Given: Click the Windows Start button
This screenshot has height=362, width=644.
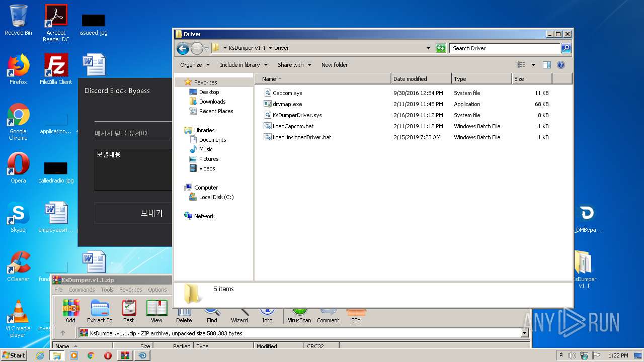Looking at the screenshot, I should click(x=14, y=355).
